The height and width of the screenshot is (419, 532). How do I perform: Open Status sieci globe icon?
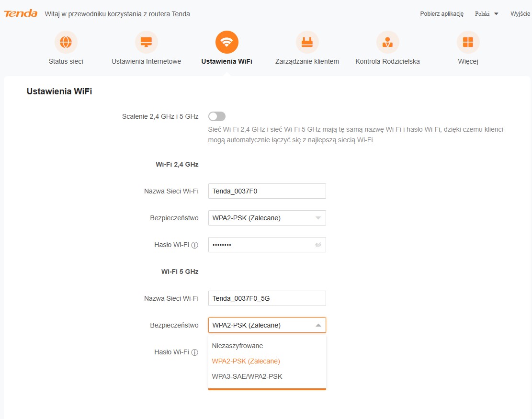66,42
